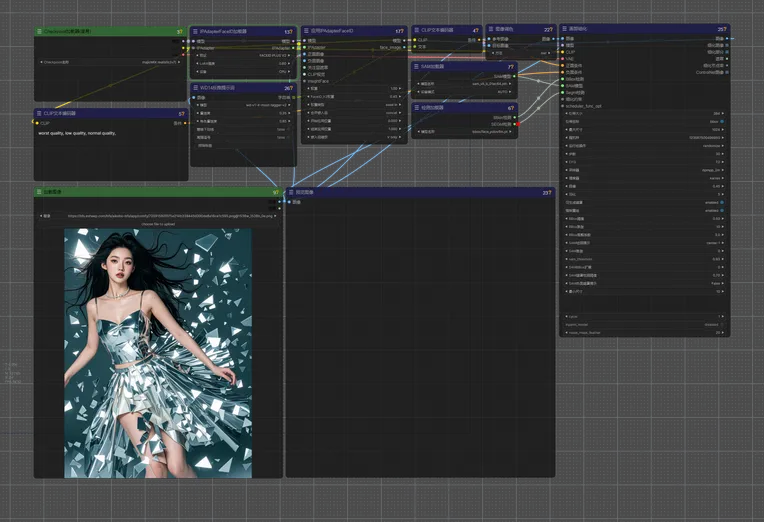Open the CPU device dropdown in IPAdapter loader
Screen dimensions: 764x522
[243, 72]
